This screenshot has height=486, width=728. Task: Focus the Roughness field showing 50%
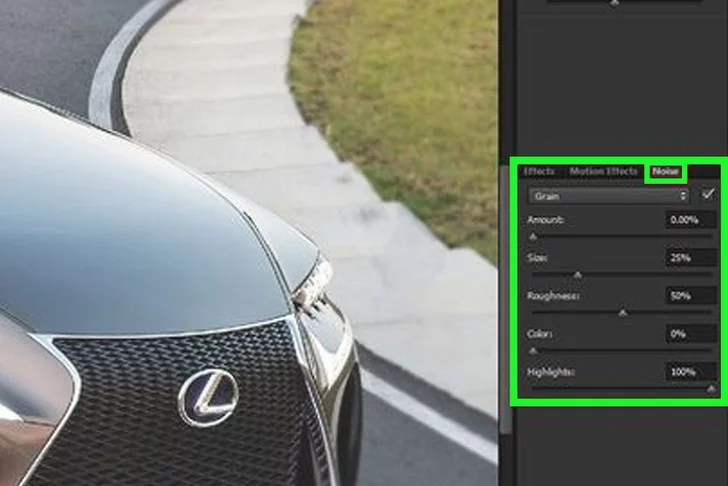pos(690,297)
